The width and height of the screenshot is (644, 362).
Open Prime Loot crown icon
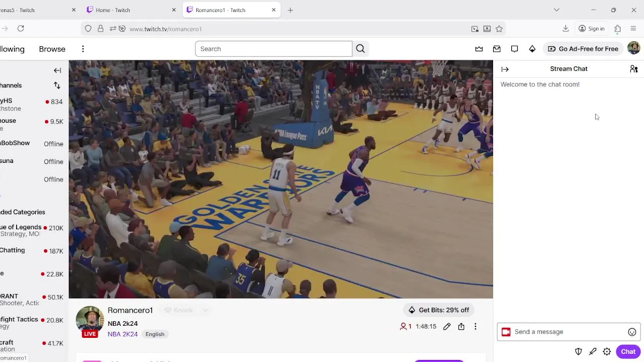(x=479, y=49)
